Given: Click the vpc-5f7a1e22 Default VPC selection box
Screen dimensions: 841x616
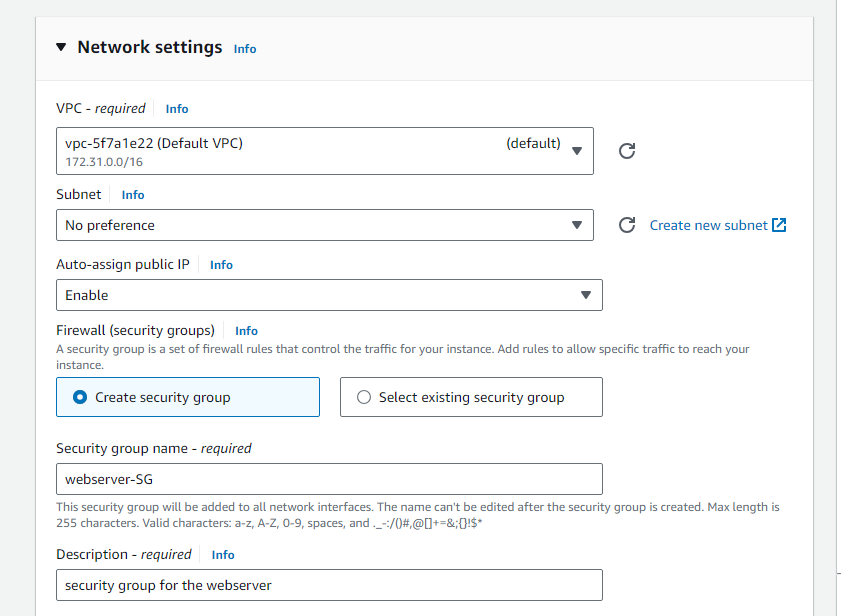Looking at the screenshot, I should [x=324, y=151].
